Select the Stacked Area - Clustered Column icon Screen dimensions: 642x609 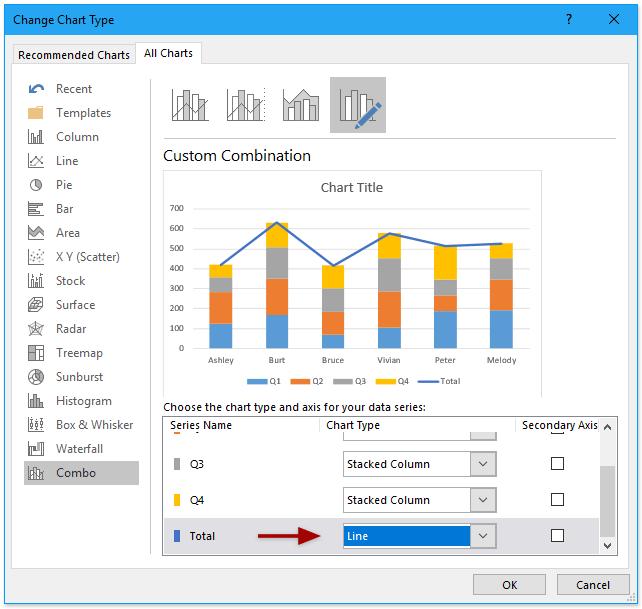click(301, 105)
